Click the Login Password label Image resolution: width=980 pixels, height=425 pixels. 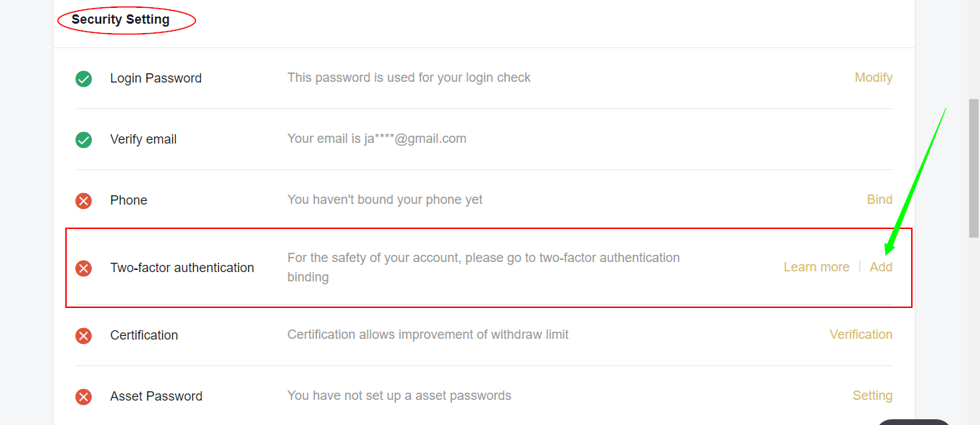(156, 78)
